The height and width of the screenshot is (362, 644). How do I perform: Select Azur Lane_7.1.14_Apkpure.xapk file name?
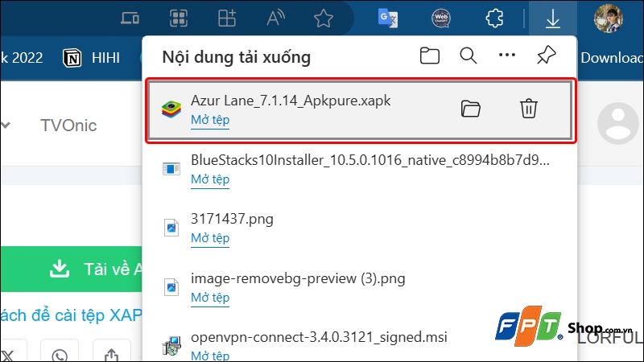pos(291,101)
